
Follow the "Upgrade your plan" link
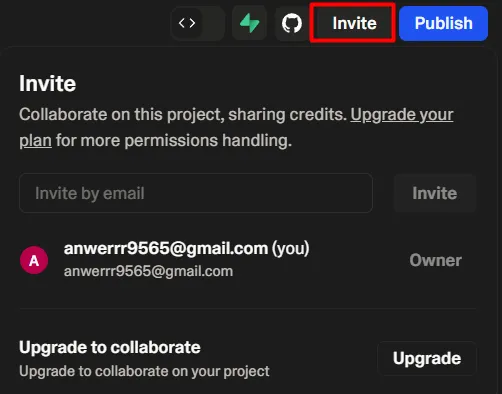coord(402,115)
